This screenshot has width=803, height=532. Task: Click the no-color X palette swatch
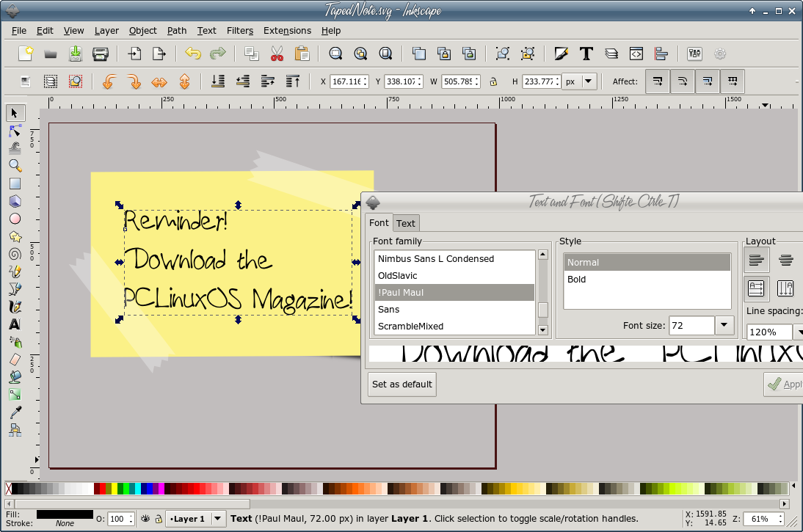click(x=8, y=489)
